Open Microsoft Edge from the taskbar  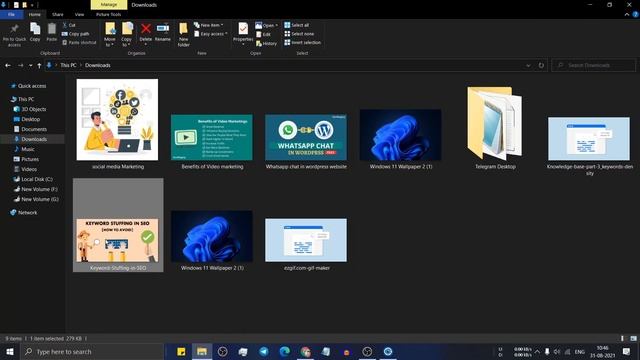click(x=284, y=351)
